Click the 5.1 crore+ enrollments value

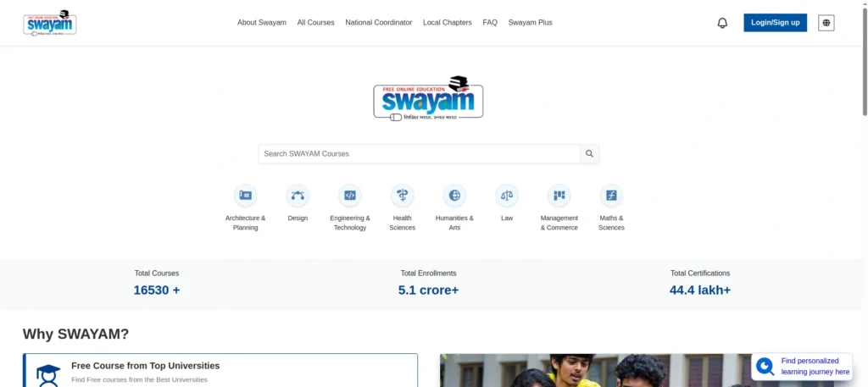click(428, 290)
